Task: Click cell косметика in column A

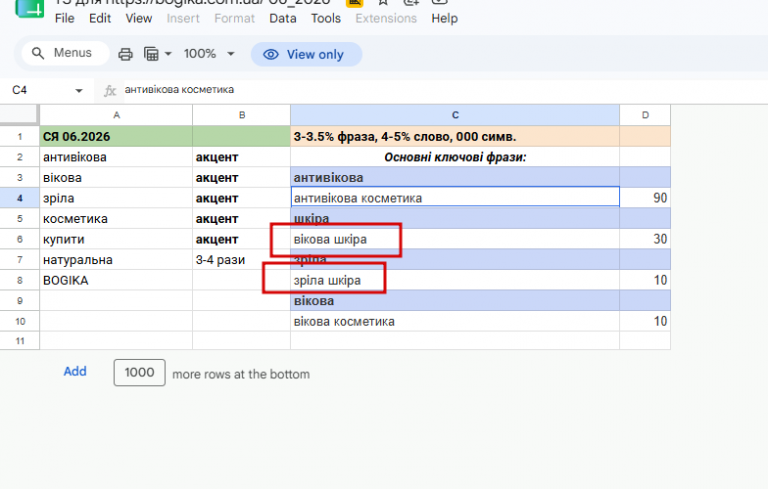Action: tap(116, 219)
